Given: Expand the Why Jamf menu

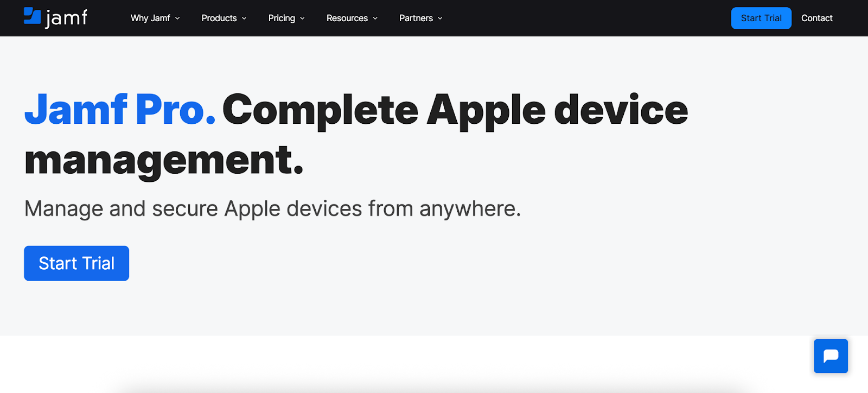Looking at the screenshot, I should pyautogui.click(x=155, y=18).
